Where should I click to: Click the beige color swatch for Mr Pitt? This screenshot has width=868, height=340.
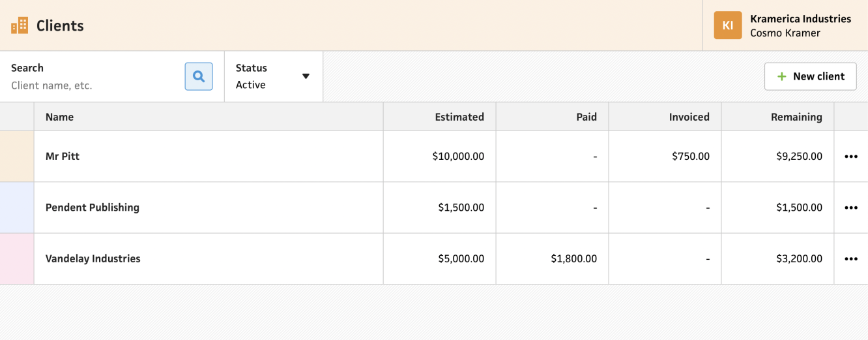(17, 157)
